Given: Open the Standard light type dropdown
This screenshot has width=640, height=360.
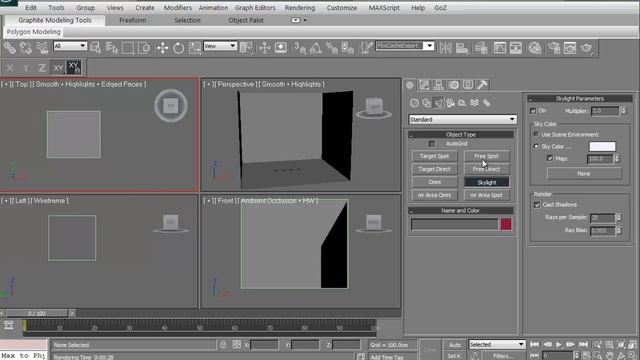Looking at the screenshot, I should (462, 119).
